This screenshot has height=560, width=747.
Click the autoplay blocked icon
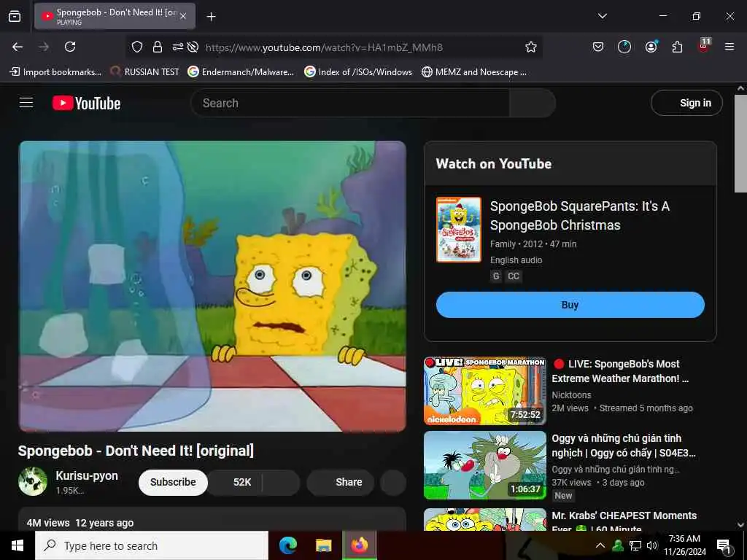(x=193, y=47)
